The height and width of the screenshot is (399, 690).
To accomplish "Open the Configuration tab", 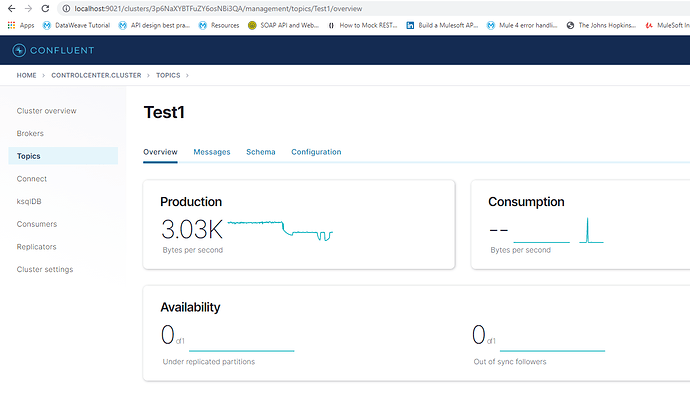I will (x=316, y=152).
